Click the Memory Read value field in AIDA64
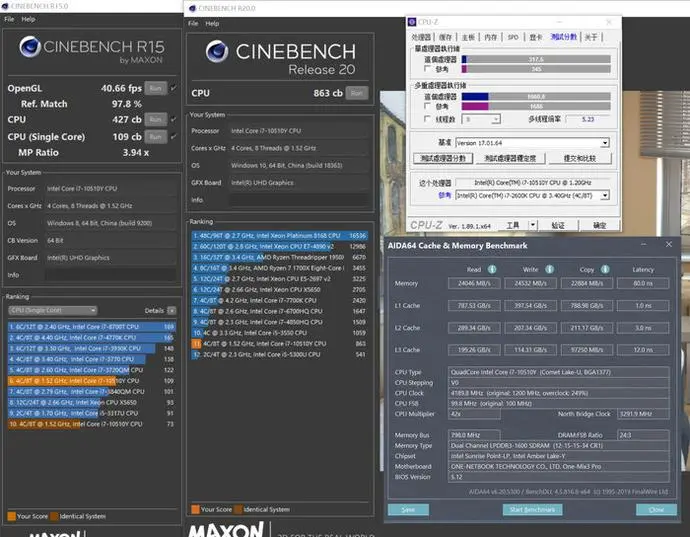 tap(474, 283)
